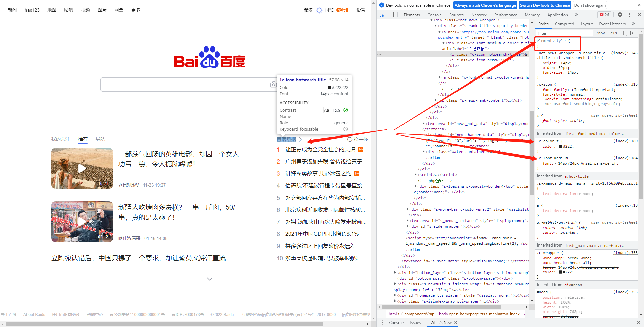Click the down chevron below news feed

pos(210,279)
